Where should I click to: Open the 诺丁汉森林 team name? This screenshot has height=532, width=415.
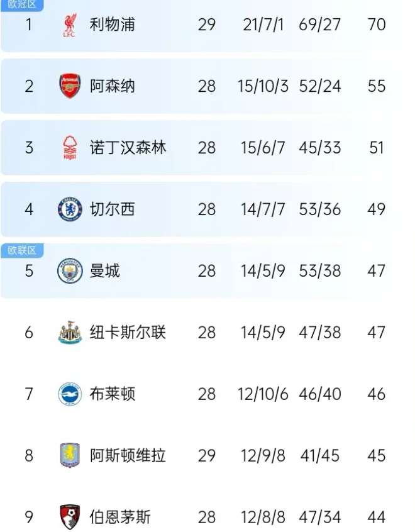tap(128, 148)
